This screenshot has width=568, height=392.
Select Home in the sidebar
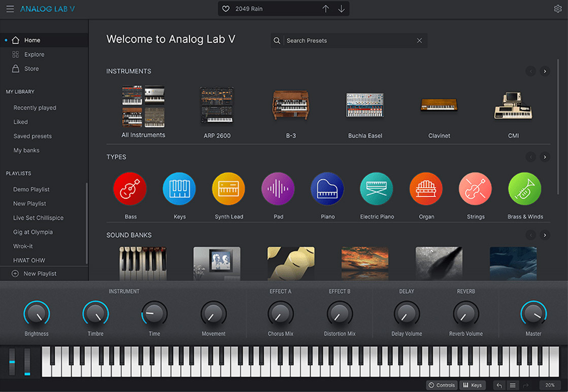(x=44, y=40)
